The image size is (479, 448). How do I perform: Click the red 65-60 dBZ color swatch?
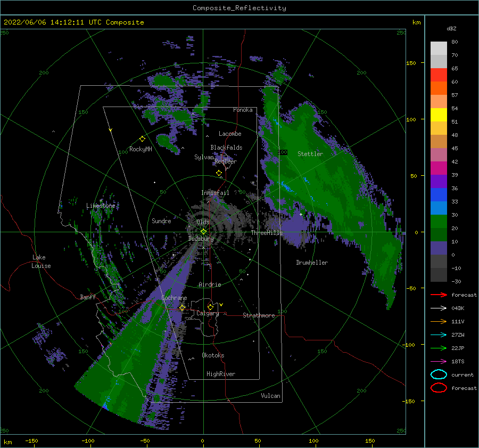tap(439, 75)
